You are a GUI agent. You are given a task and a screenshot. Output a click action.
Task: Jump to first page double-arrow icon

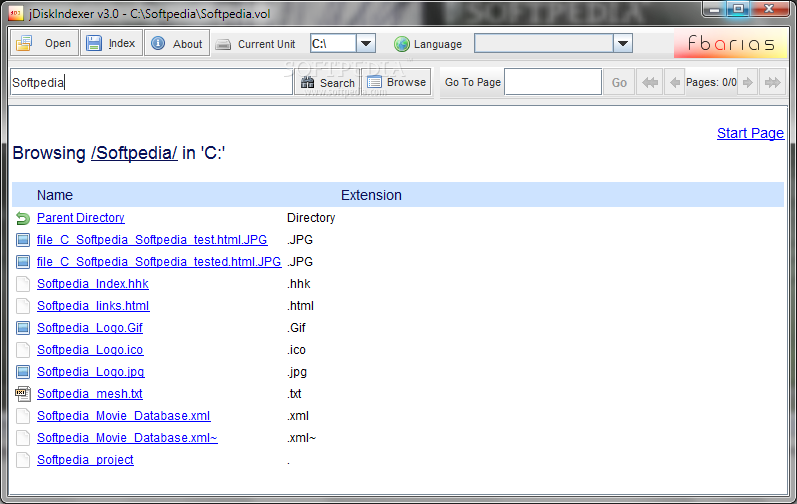(x=650, y=82)
